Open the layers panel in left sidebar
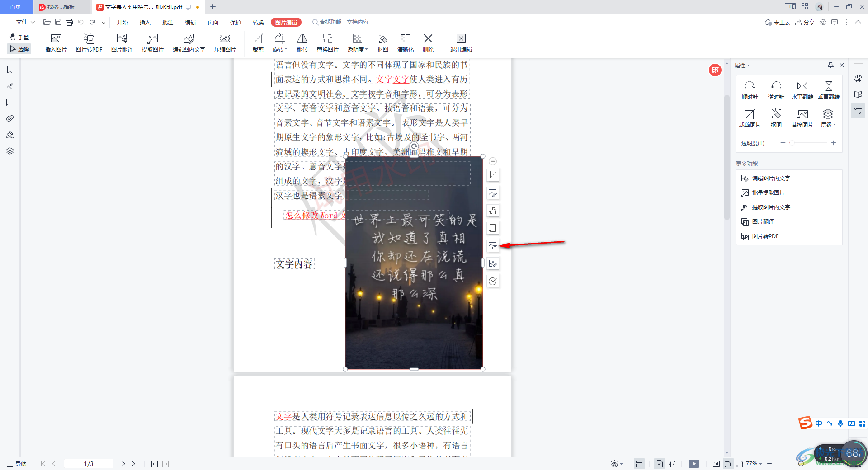Image resolution: width=868 pixels, height=470 pixels. tap(10, 151)
